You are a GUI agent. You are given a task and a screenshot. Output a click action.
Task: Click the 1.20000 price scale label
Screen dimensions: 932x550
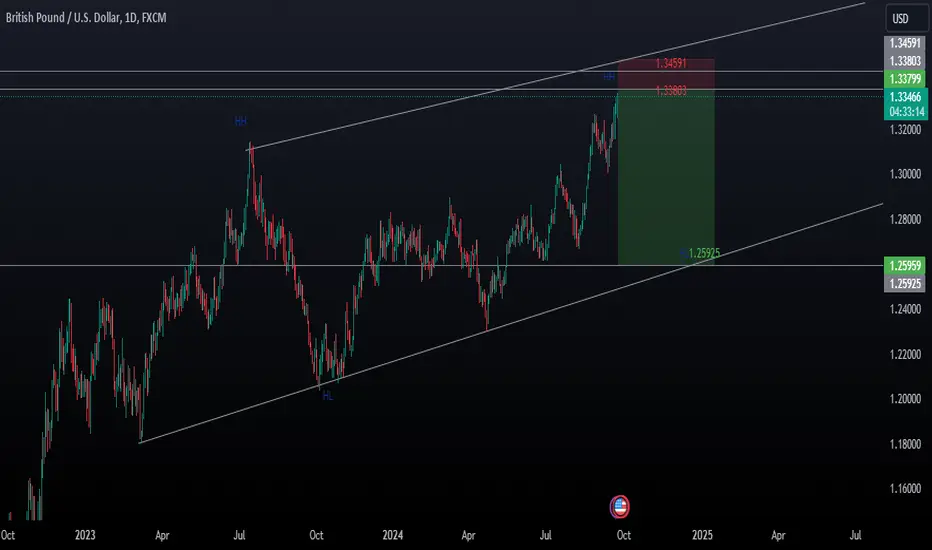[x=905, y=399]
